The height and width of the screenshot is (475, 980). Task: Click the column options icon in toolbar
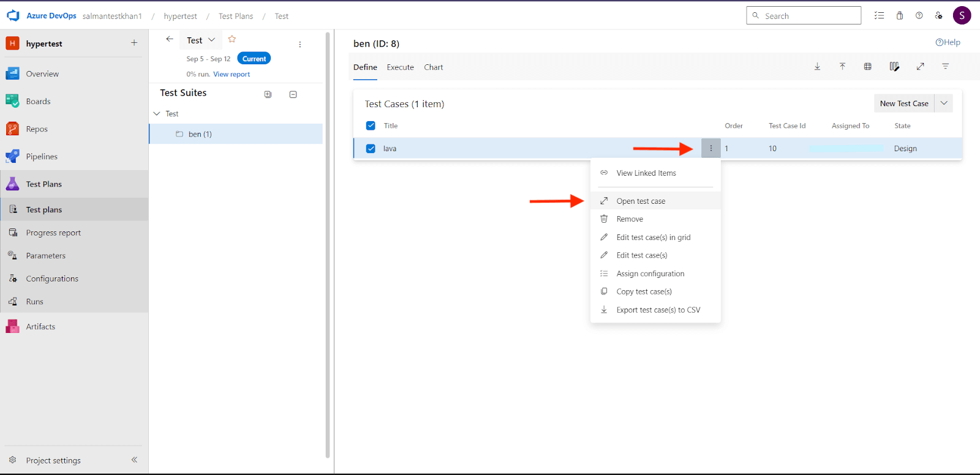pyautogui.click(x=894, y=67)
